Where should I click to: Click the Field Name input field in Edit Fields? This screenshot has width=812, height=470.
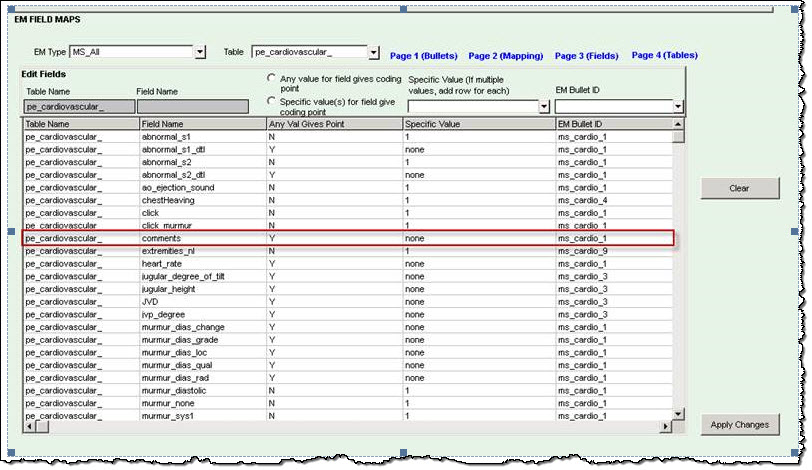coord(193,107)
